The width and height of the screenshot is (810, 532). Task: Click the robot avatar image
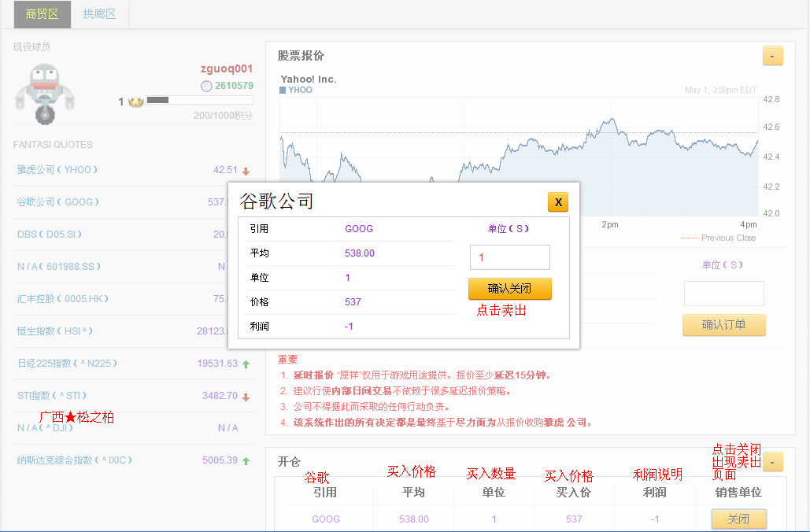44,94
